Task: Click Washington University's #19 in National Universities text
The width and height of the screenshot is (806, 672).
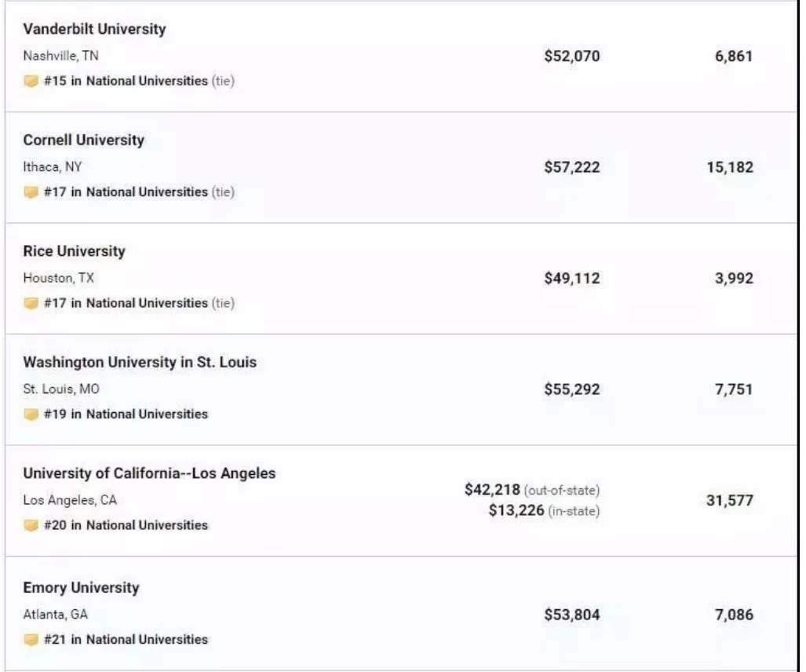Action: click(x=126, y=415)
